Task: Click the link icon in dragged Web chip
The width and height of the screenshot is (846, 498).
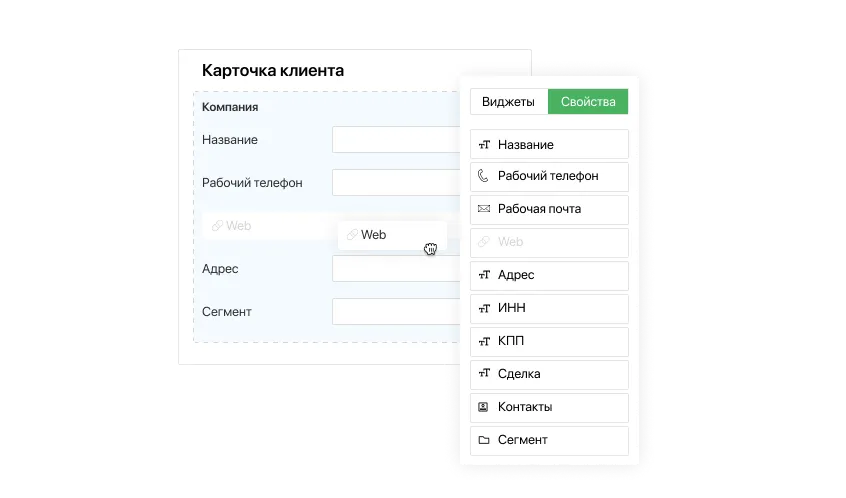Action: pos(352,235)
